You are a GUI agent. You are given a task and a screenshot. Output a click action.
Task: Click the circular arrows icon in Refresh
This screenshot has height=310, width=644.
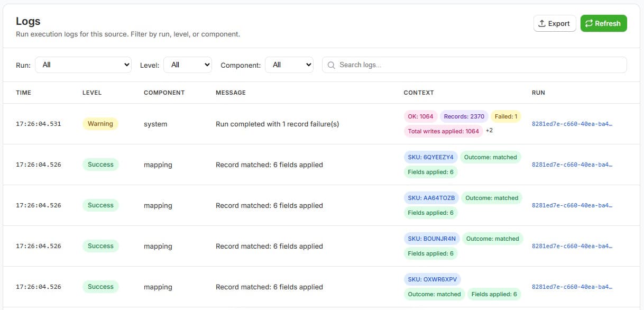click(x=589, y=23)
